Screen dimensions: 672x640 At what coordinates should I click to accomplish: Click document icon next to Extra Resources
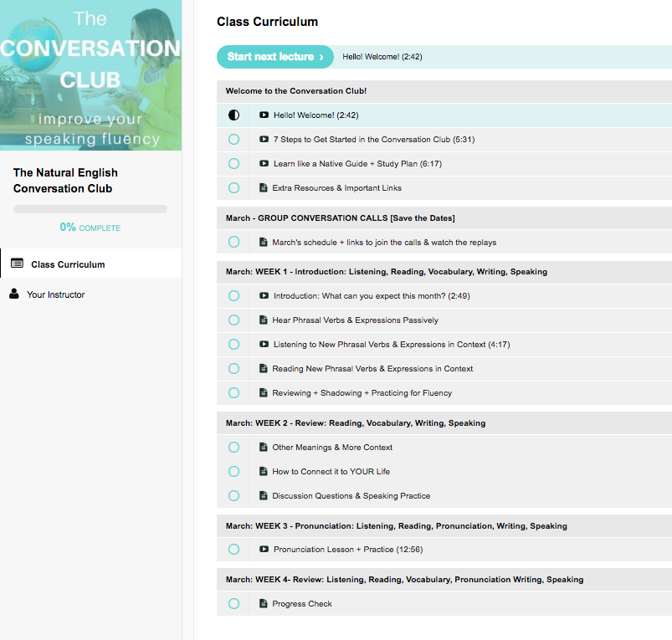pyautogui.click(x=264, y=188)
